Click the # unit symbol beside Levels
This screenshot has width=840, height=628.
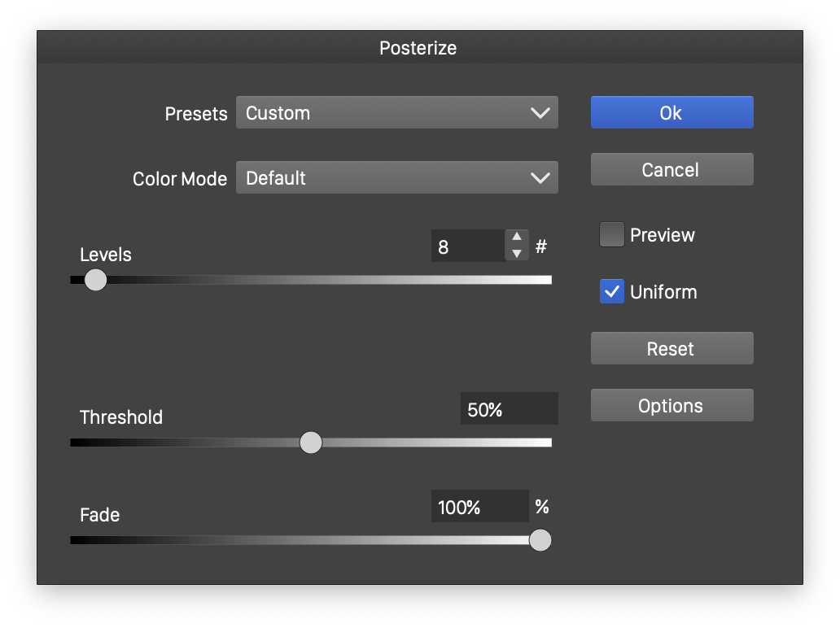pos(541,246)
